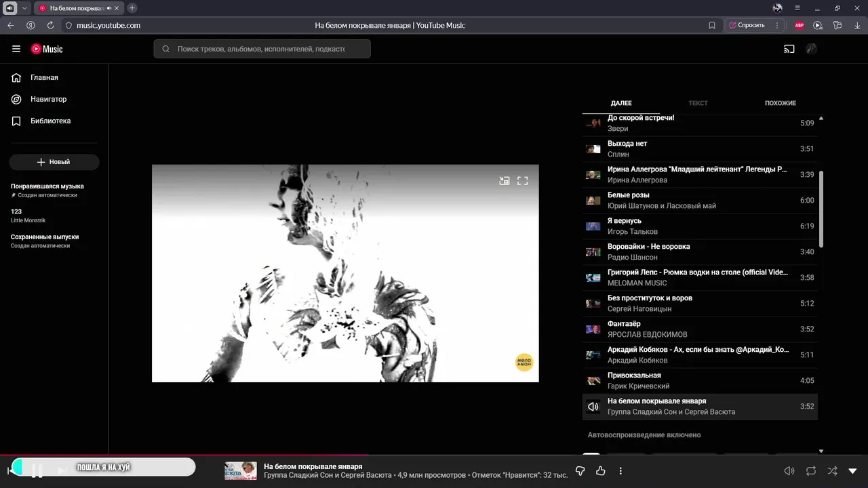Open the Спросить assistant button
Image resolution: width=868 pixels, height=488 pixels.
tap(747, 25)
